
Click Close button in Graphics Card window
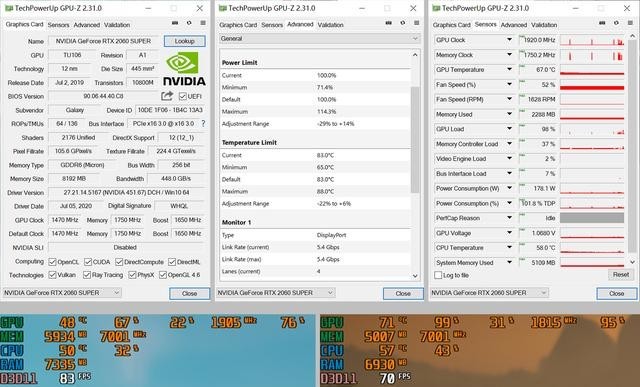(x=189, y=293)
